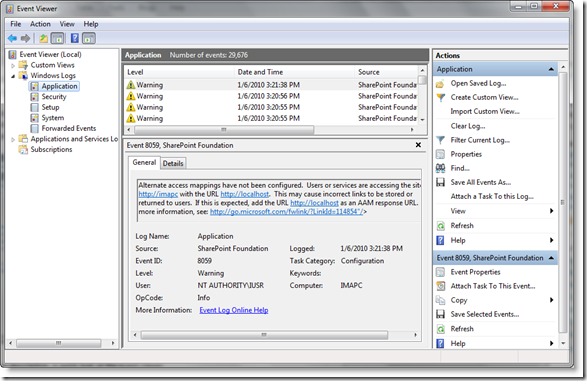Open the Action menu
Screen dimensions: 587x381
tap(40, 24)
